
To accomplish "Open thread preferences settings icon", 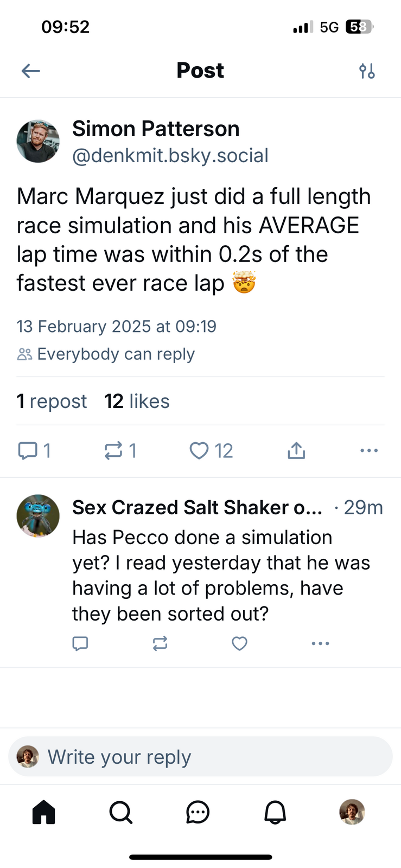I will 367,71.
